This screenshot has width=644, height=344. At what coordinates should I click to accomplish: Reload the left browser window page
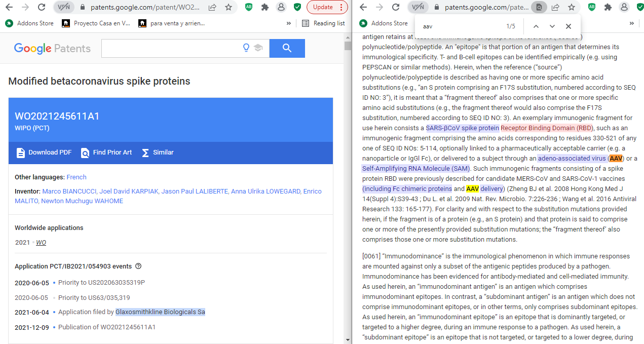pos(42,7)
